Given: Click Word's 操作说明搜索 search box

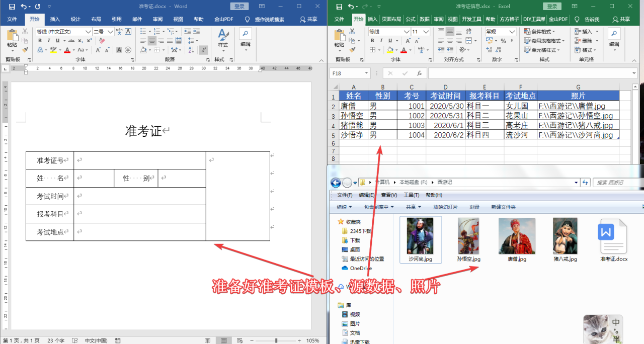Looking at the screenshot, I should coord(269,19).
